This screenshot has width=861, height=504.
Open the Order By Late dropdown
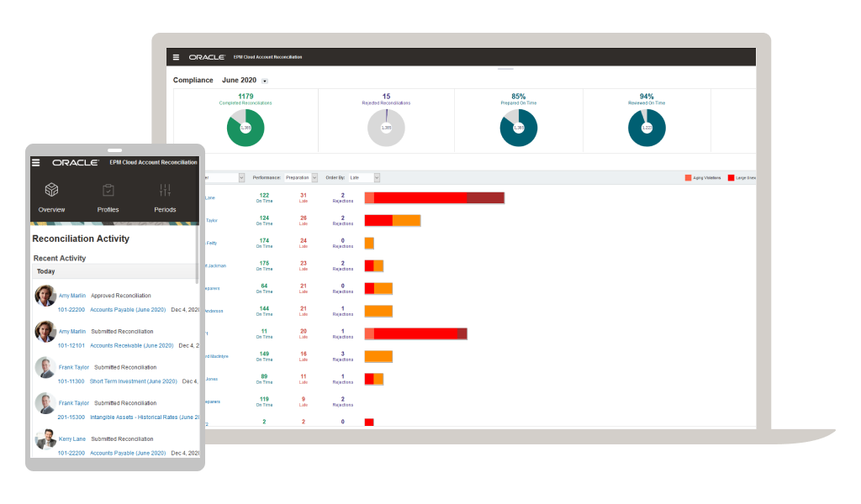pyautogui.click(x=377, y=178)
